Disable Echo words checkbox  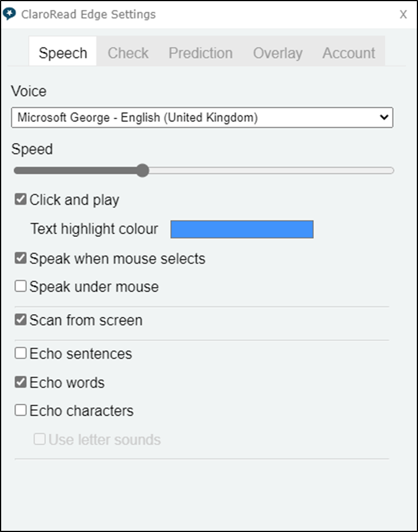(x=21, y=382)
